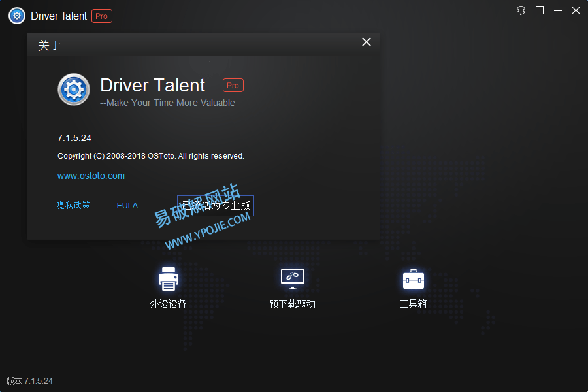Click the large gear logo in About dialog
This screenshot has width=588, height=392.
[74, 90]
